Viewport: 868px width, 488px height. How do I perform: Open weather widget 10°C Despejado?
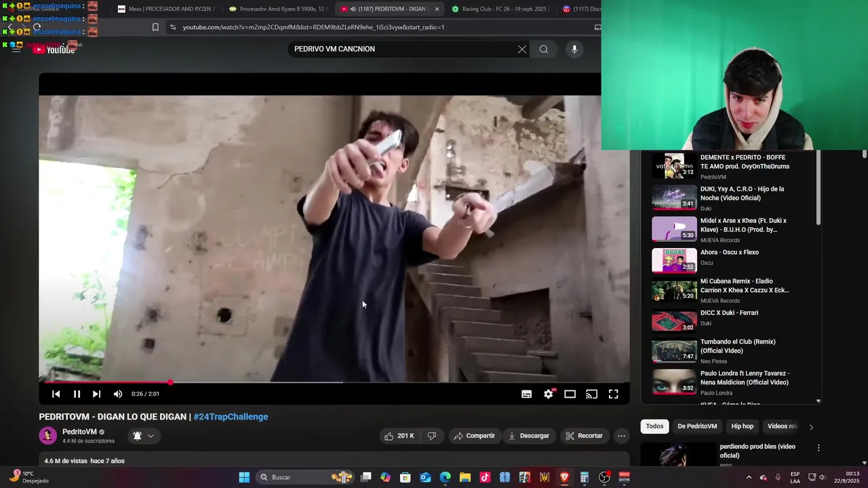pos(28,477)
